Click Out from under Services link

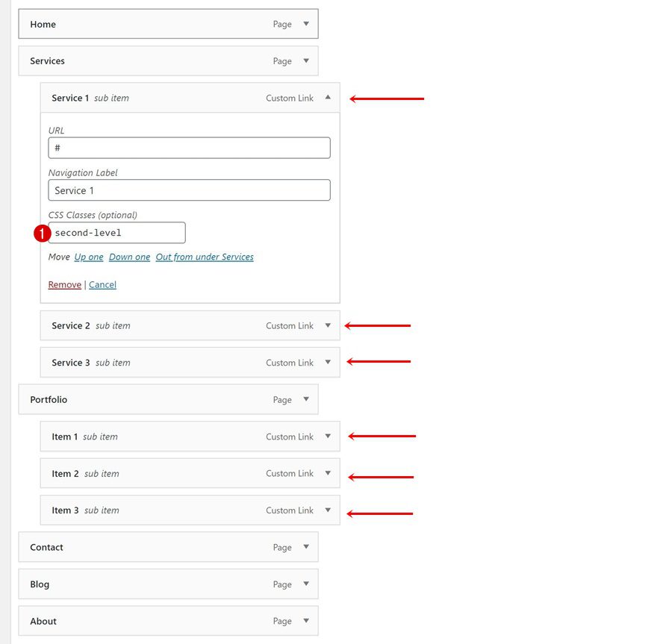pos(207,257)
